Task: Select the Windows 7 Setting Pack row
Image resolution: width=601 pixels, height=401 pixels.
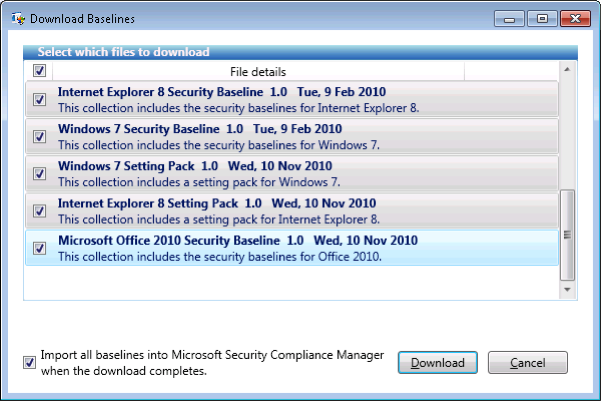Action: [x=292, y=174]
